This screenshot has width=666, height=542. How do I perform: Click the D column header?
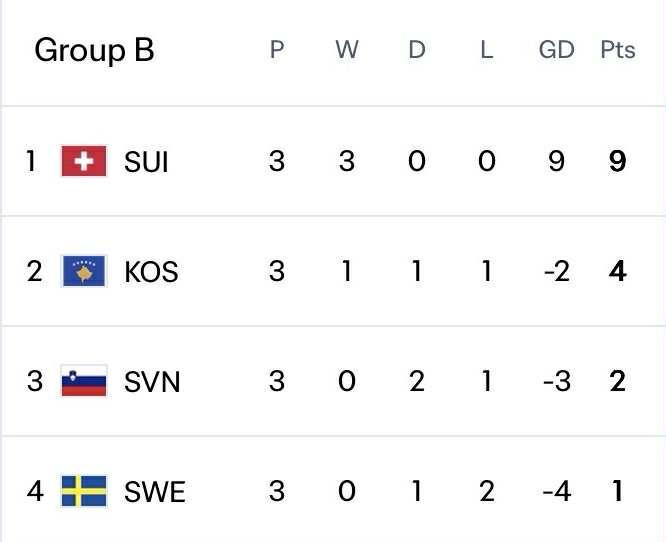tap(416, 50)
